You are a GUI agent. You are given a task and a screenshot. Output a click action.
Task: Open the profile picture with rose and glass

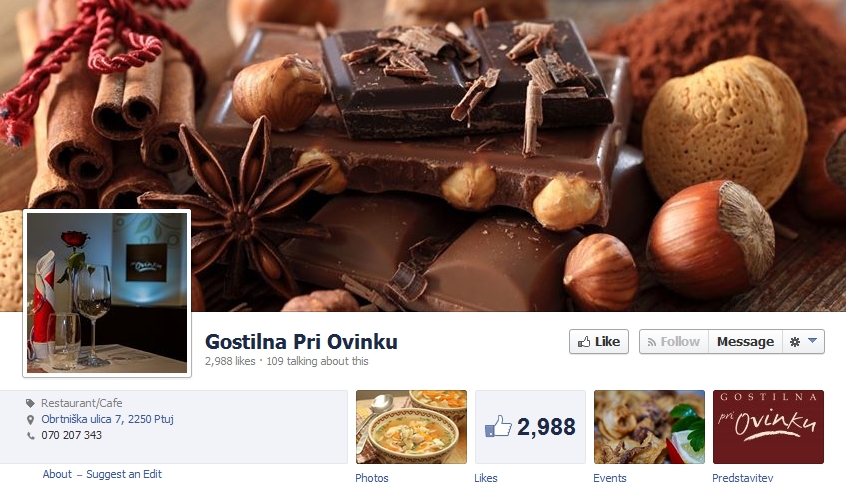(107, 293)
